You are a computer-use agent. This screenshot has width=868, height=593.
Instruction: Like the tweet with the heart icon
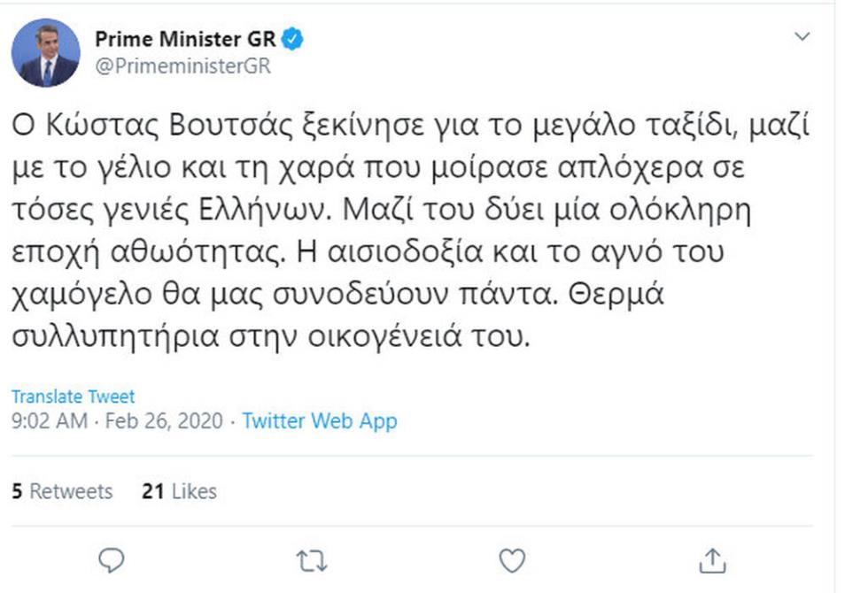[x=512, y=559]
